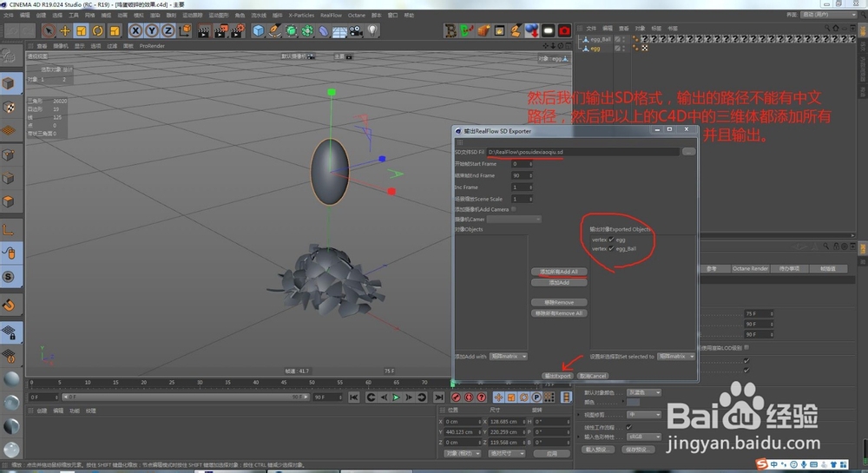The height and width of the screenshot is (473, 868).
Task: Select the Rotate tool in top toolbar
Action: pyautogui.click(x=98, y=31)
